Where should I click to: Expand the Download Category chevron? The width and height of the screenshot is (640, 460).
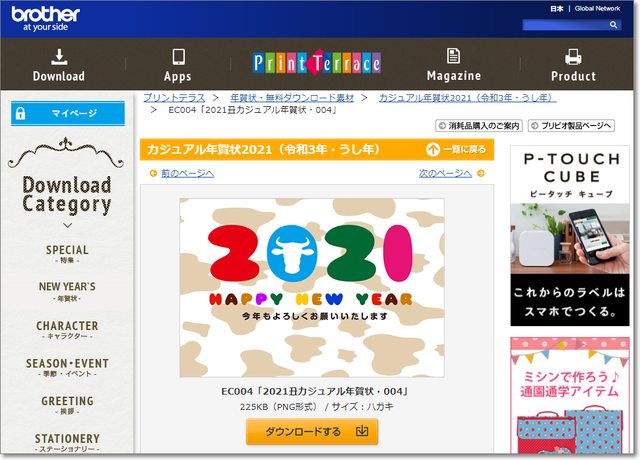(x=67, y=225)
